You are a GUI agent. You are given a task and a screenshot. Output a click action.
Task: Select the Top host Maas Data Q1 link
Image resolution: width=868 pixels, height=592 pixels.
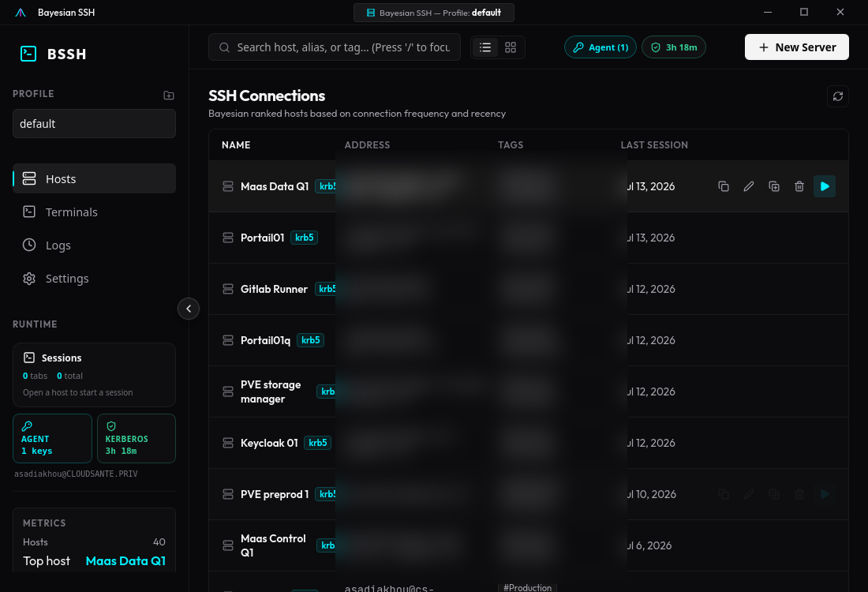coord(125,560)
